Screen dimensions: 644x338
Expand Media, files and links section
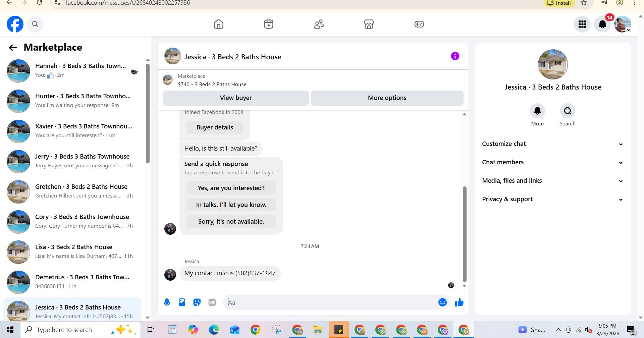point(553,181)
